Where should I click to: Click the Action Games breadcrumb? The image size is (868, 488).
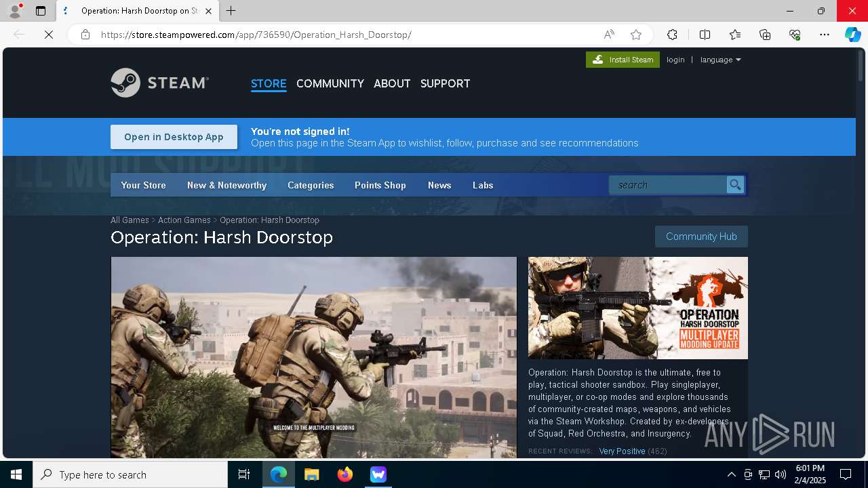(184, 220)
